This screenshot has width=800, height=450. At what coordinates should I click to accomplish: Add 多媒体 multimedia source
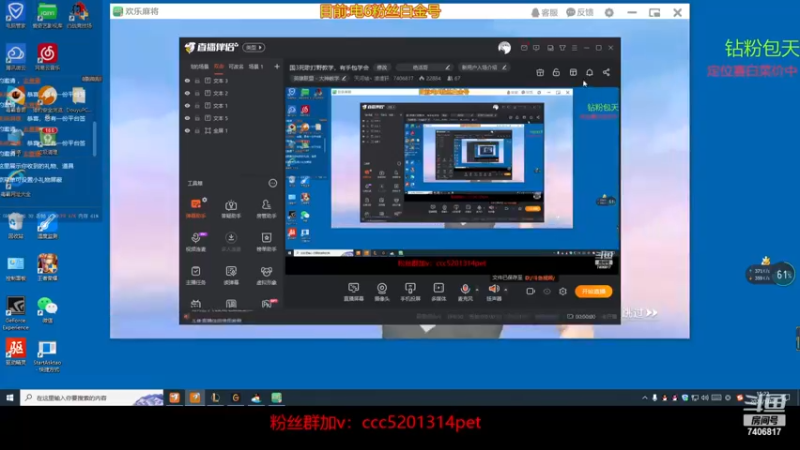[438, 292]
